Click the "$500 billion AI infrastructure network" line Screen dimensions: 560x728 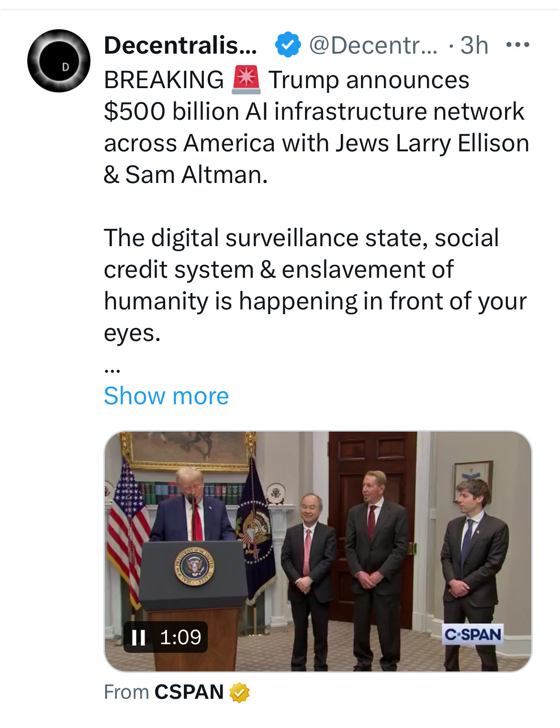[314, 112]
